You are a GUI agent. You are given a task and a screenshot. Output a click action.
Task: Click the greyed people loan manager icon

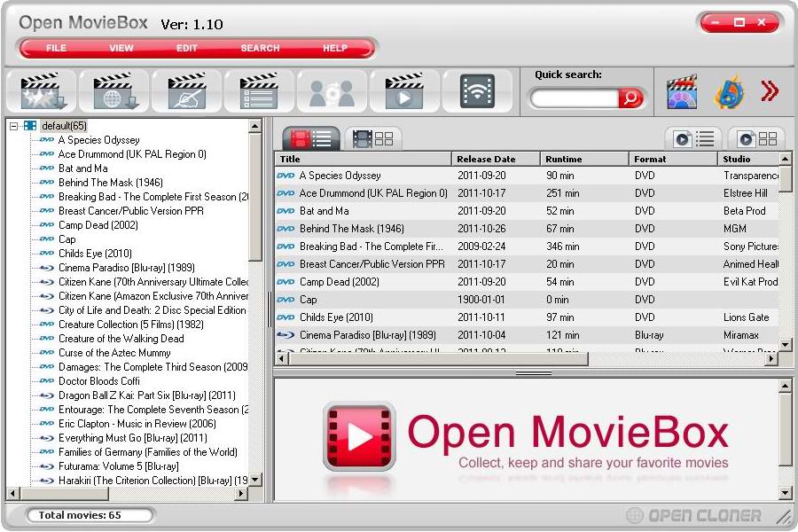332,92
